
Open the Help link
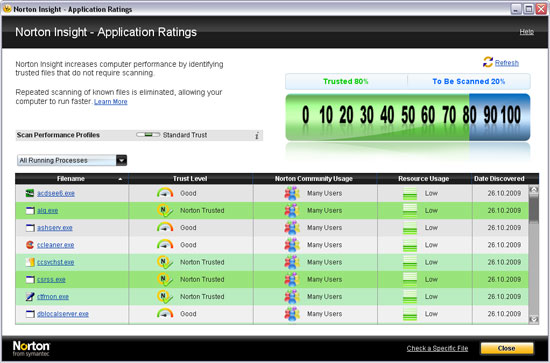pyautogui.click(x=527, y=32)
